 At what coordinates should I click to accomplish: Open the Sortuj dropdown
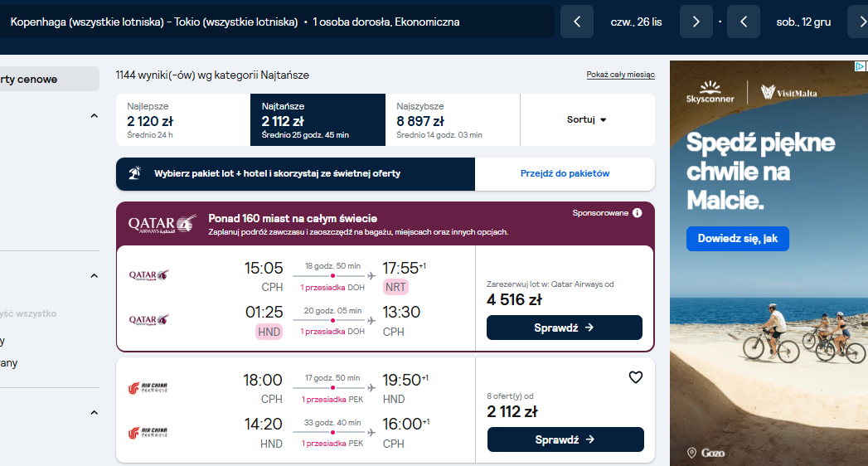pos(587,119)
